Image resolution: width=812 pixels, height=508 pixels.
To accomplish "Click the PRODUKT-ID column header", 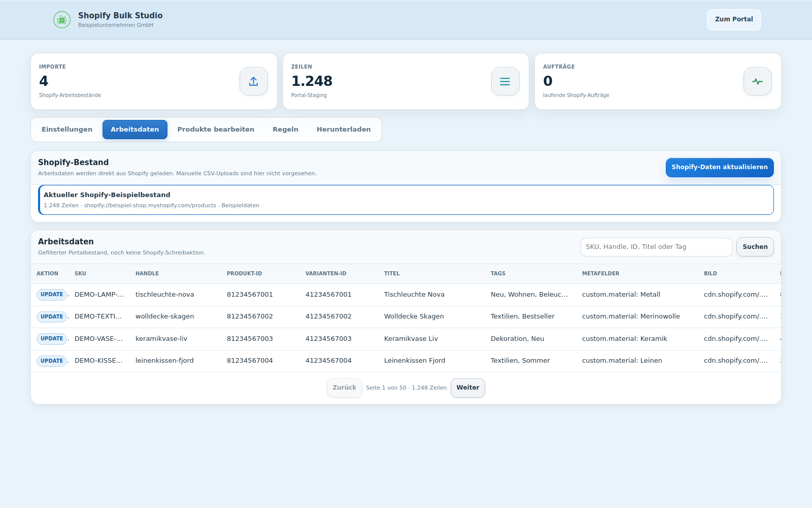I will click(x=245, y=273).
